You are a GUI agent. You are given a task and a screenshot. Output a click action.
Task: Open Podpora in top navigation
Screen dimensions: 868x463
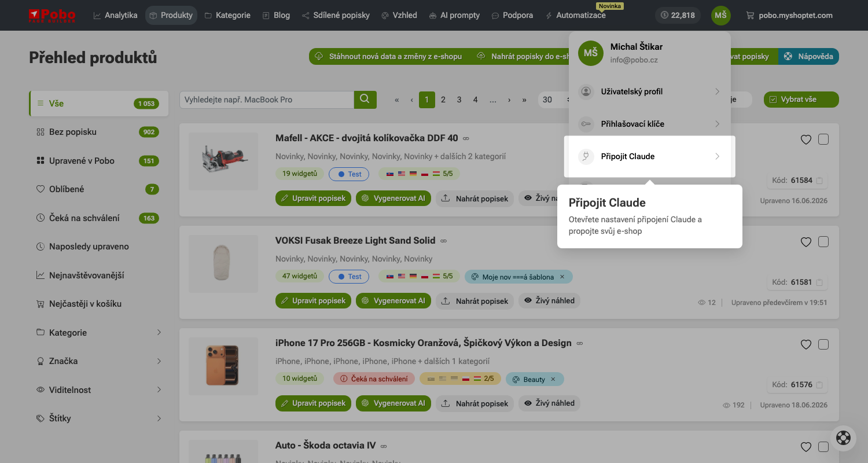coord(512,15)
